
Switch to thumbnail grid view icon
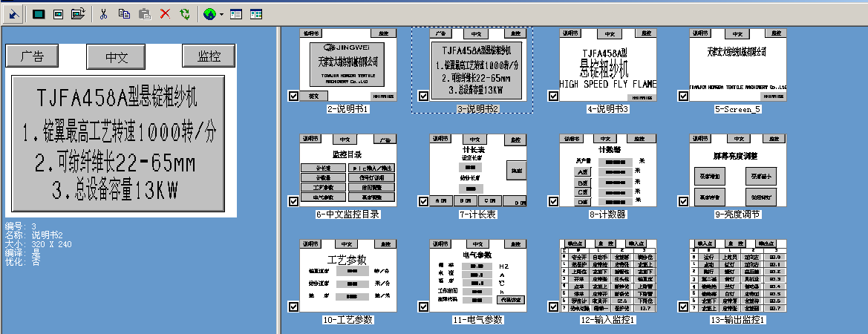click(256, 13)
